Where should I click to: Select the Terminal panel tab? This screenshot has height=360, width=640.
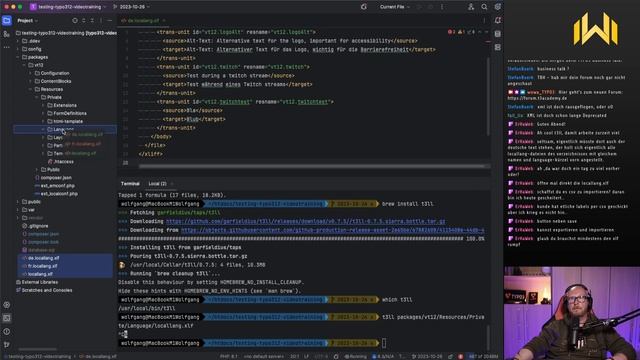130,184
